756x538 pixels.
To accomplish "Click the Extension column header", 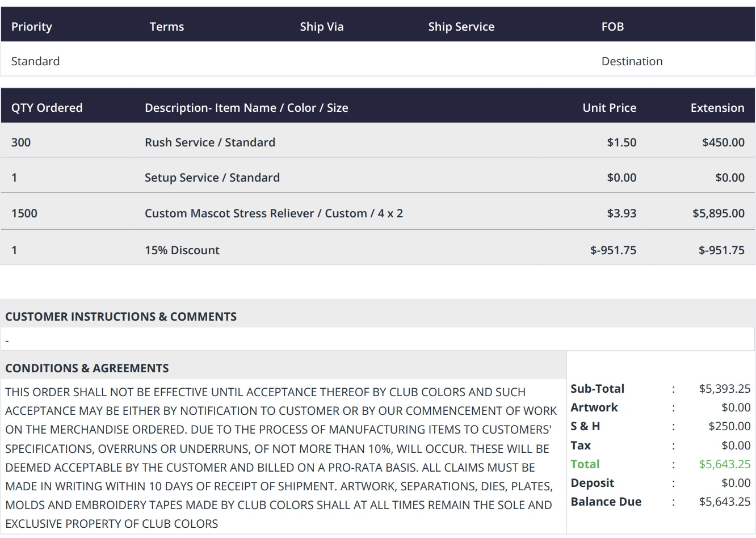I will tap(717, 108).
